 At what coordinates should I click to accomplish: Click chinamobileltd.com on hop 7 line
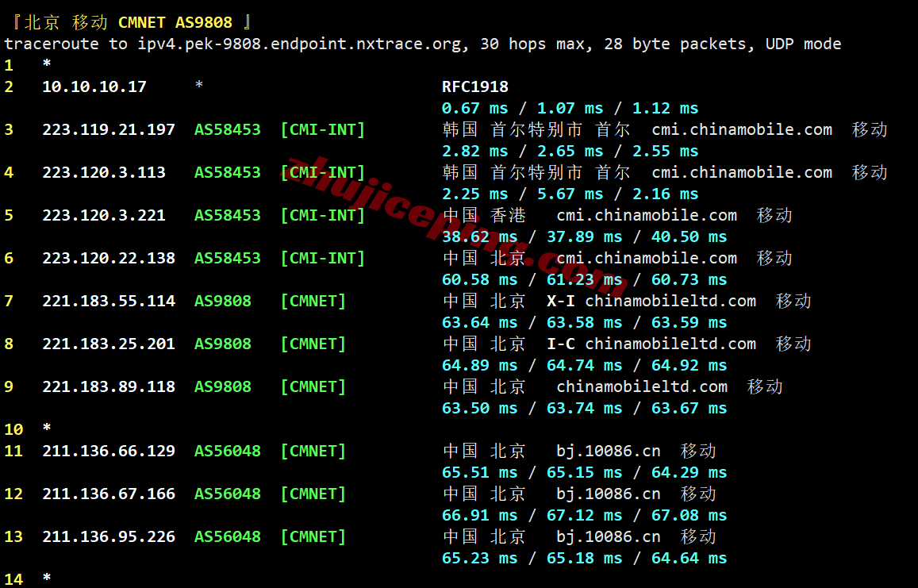click(670, 301)
